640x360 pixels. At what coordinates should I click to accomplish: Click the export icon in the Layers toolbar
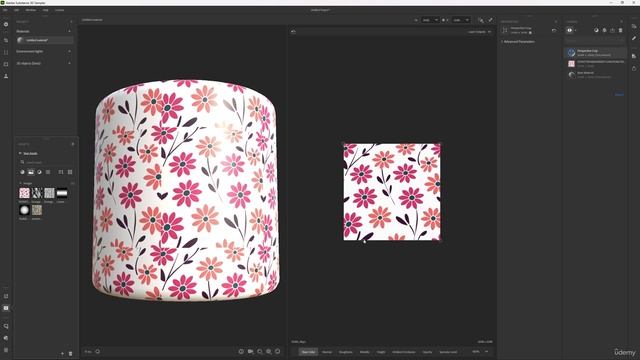[x=612, y=30]
